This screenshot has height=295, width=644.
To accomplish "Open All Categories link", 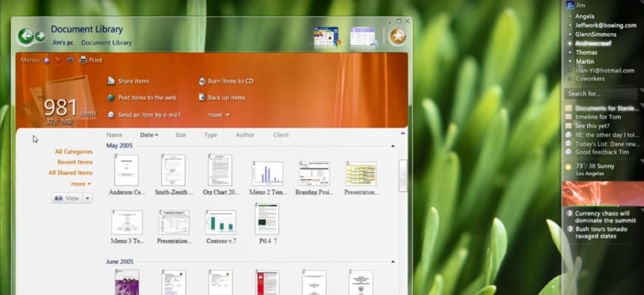I will click(x=74, y=152).
